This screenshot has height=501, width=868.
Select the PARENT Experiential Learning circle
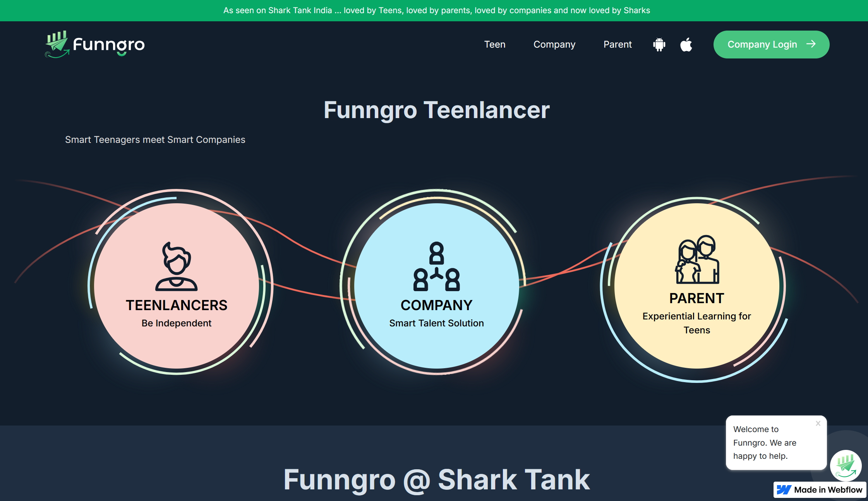pos(697,286)
